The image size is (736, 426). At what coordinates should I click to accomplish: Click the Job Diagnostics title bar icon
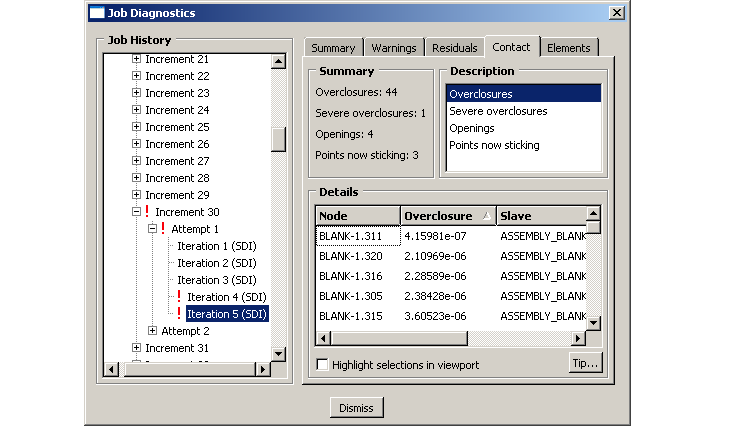click(x=96, y=13)
